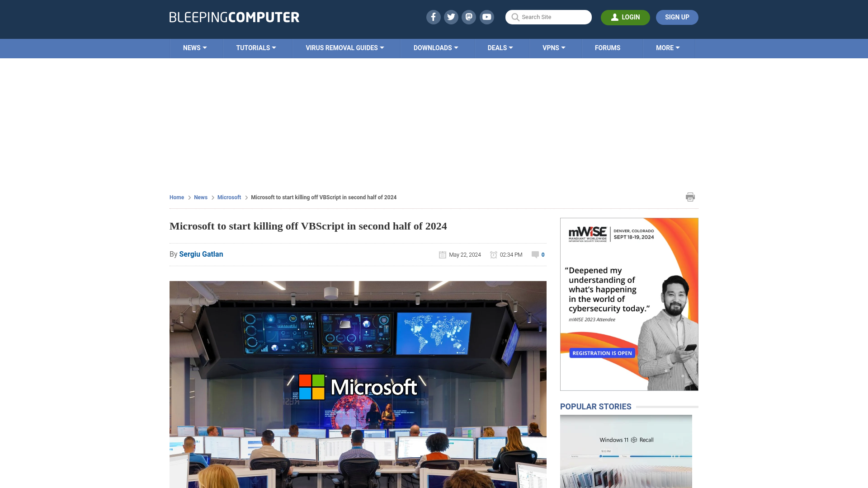
Task: Click the BleepingComputer YouTube icon
Action: point(487,17)
